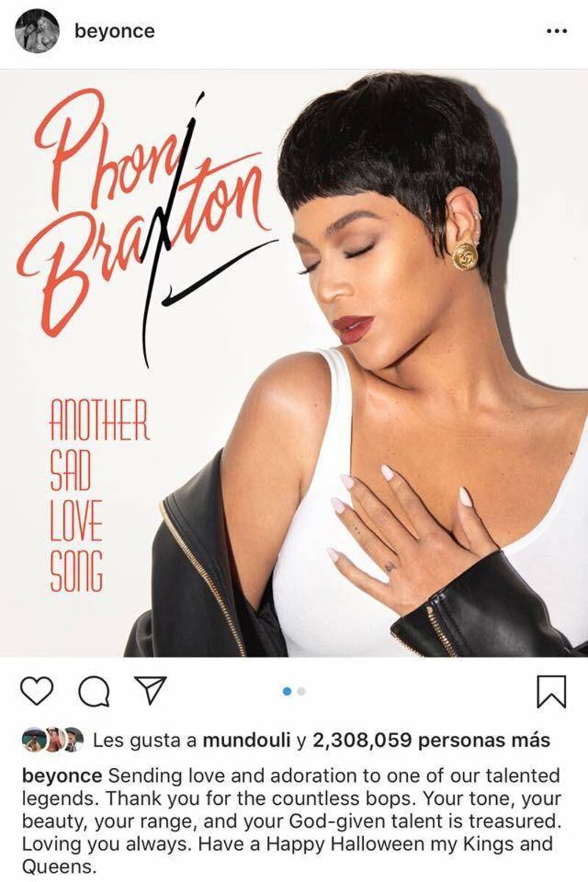Like the post with the heart icon

tap(37, 690)
